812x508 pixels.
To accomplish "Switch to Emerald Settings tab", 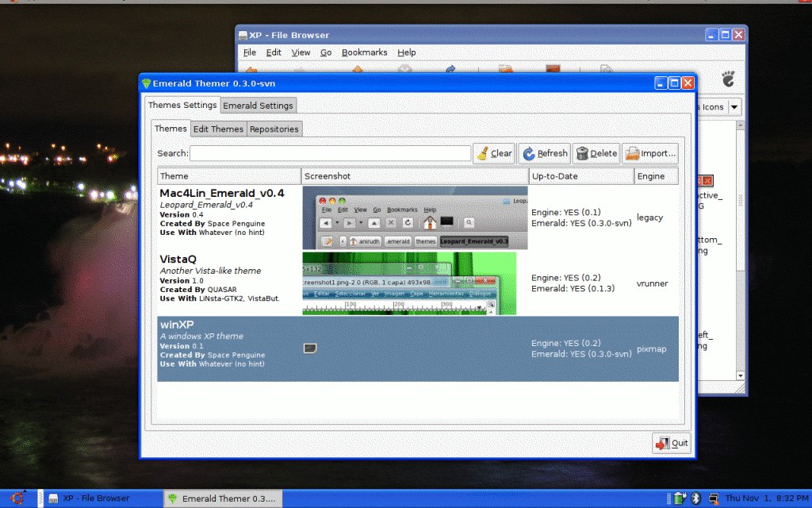I will pyautogui.click(x=258, y=106).
